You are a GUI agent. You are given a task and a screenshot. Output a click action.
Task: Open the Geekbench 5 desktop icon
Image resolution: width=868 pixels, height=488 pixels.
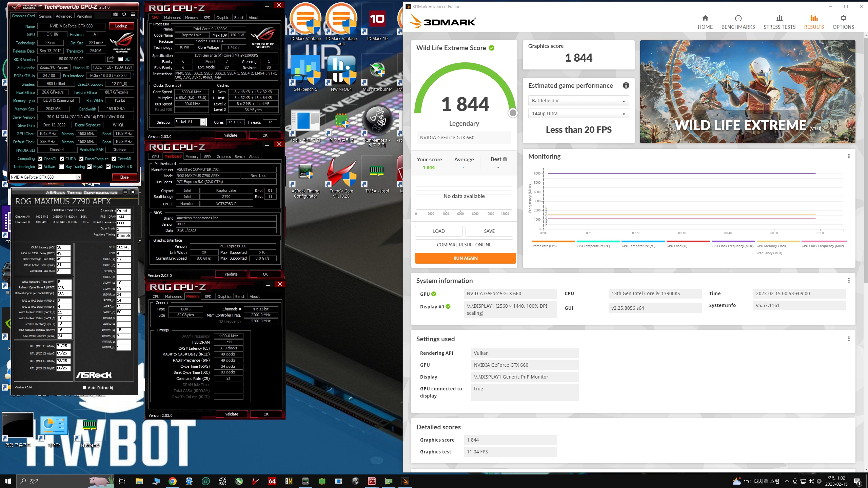click(305, 74)
